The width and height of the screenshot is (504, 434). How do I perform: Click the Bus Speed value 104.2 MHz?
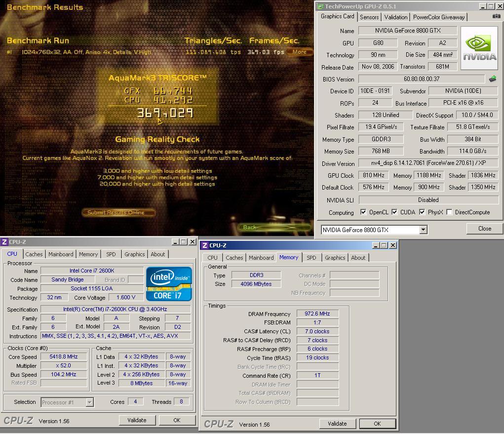click(64, 375)
